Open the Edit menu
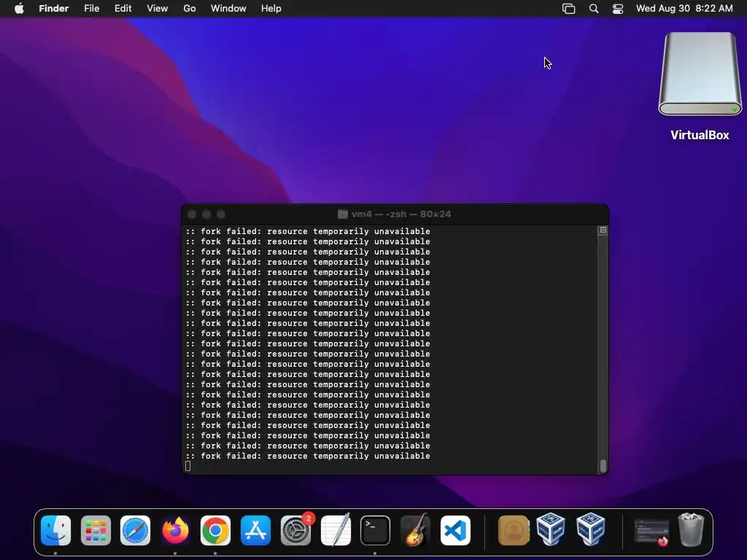The image size is (747, 560). 123,9
